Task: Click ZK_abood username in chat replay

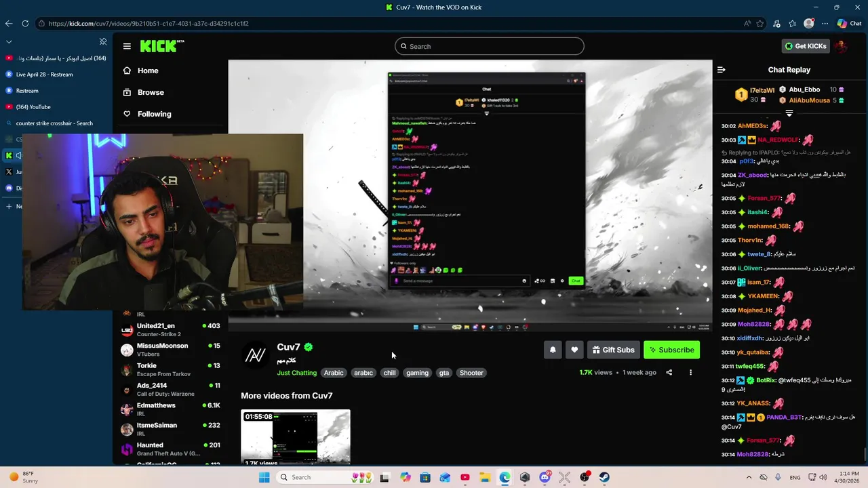Action: [x=753, y=175]
